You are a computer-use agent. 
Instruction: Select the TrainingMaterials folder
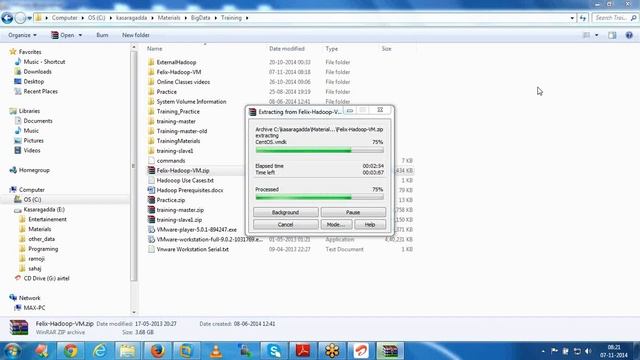(178, 141)
